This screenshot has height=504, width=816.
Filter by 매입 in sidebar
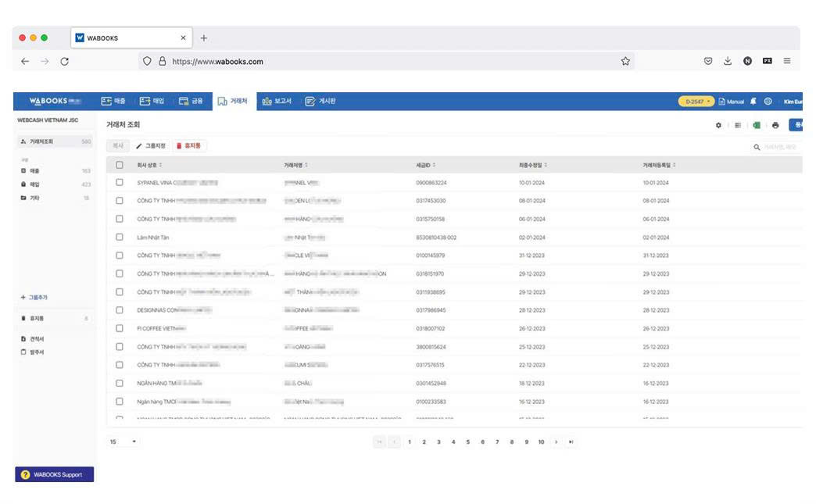pos(55,184)
